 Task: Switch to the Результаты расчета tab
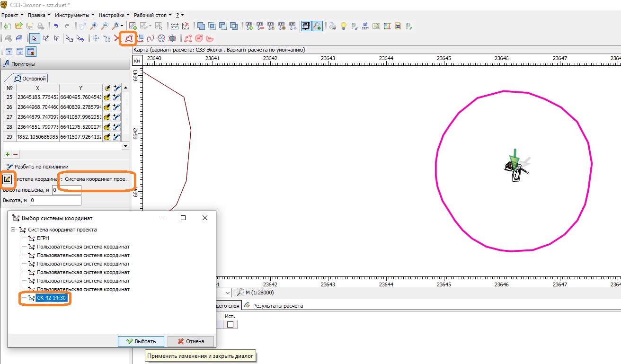[278, 306]
